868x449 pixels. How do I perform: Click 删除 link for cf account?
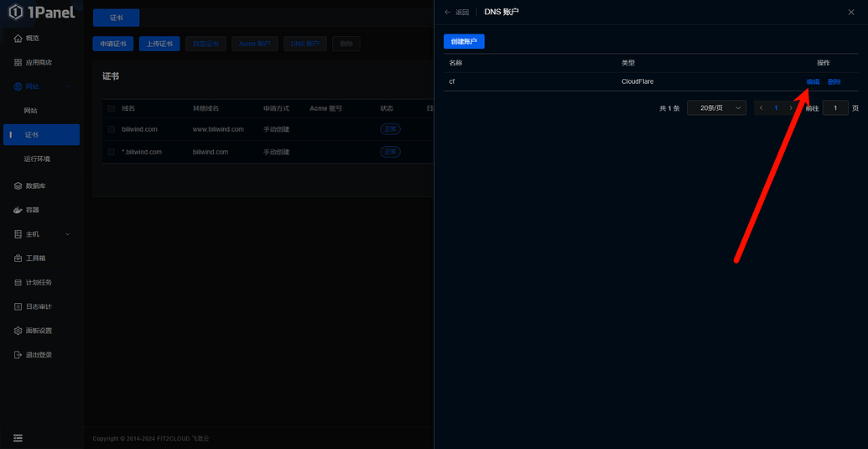point(834,82)
